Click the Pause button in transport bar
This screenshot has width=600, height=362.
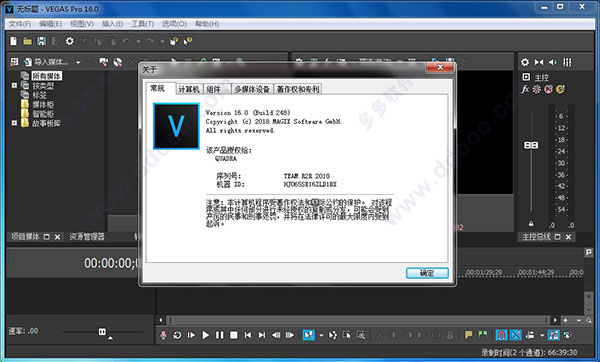click(219, 335)
